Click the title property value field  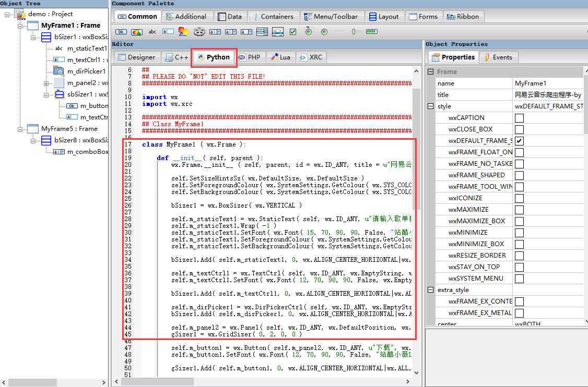tap(549, 95)
